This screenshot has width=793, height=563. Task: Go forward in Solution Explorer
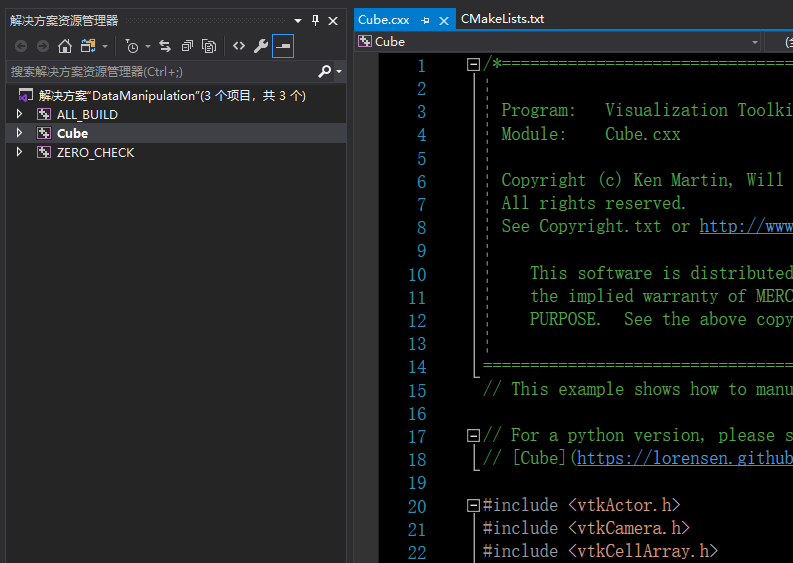(43, 47)
